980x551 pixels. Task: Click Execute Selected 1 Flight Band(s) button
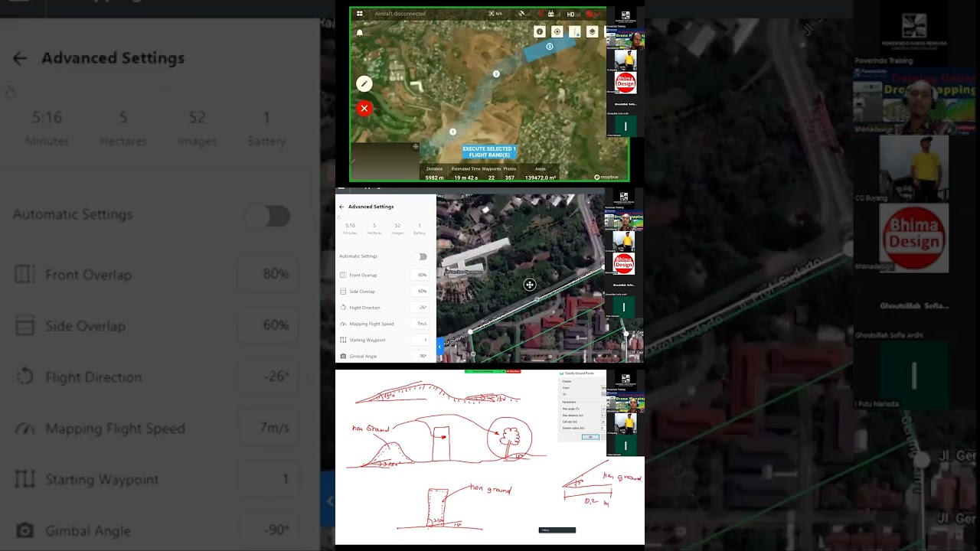coord(489,152)
